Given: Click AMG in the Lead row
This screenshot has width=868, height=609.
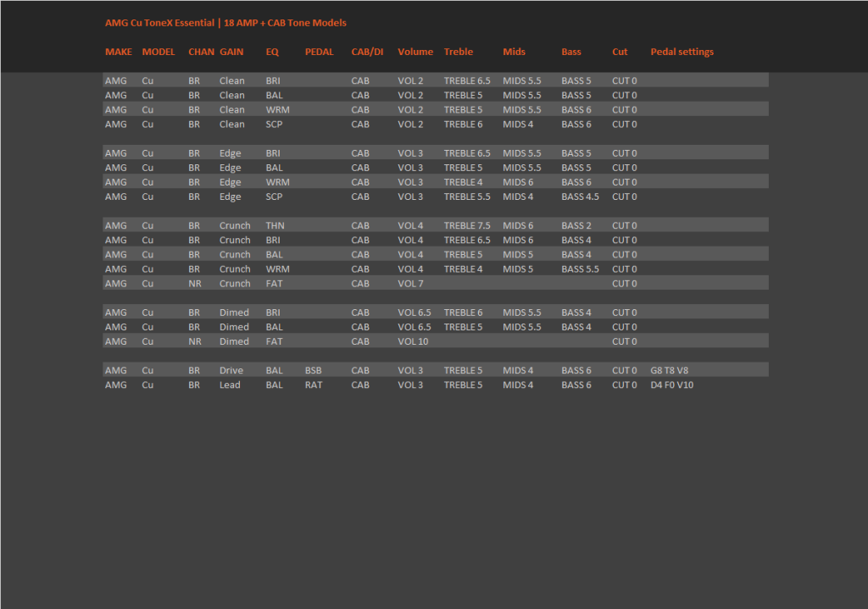Looking at the screenshot, I should 115,385.
